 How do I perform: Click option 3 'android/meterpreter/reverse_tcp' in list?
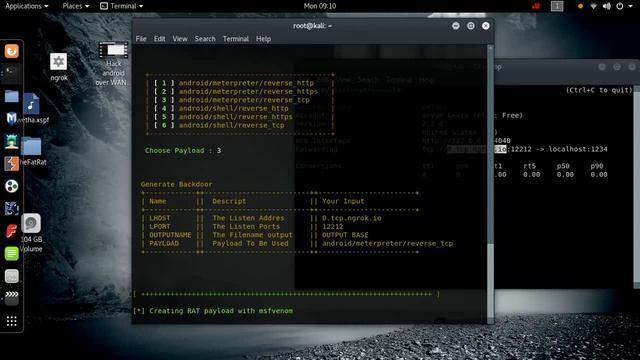(244, 100)
